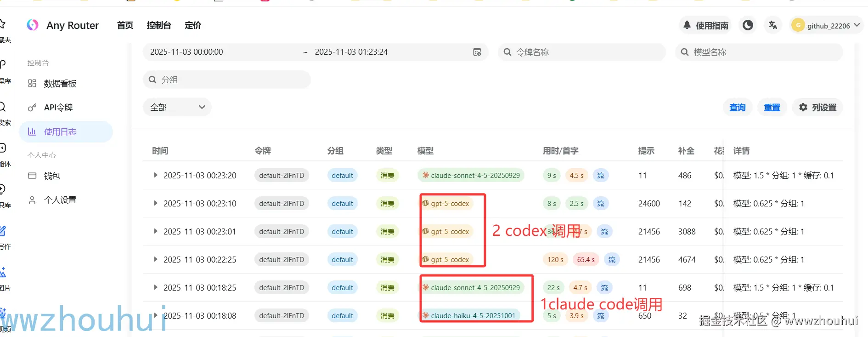Click the claude-sonnet-4-5-20250929 tag in the 00:23:20 row
Screen dimensions: 868x337
click(x=471, y=175)
